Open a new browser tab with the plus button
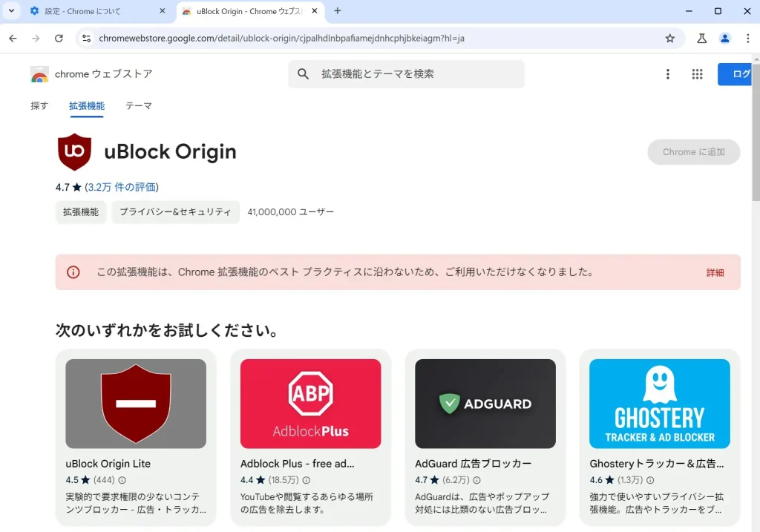This screenshot has width=760, height=532. click(x=337, y=12)
